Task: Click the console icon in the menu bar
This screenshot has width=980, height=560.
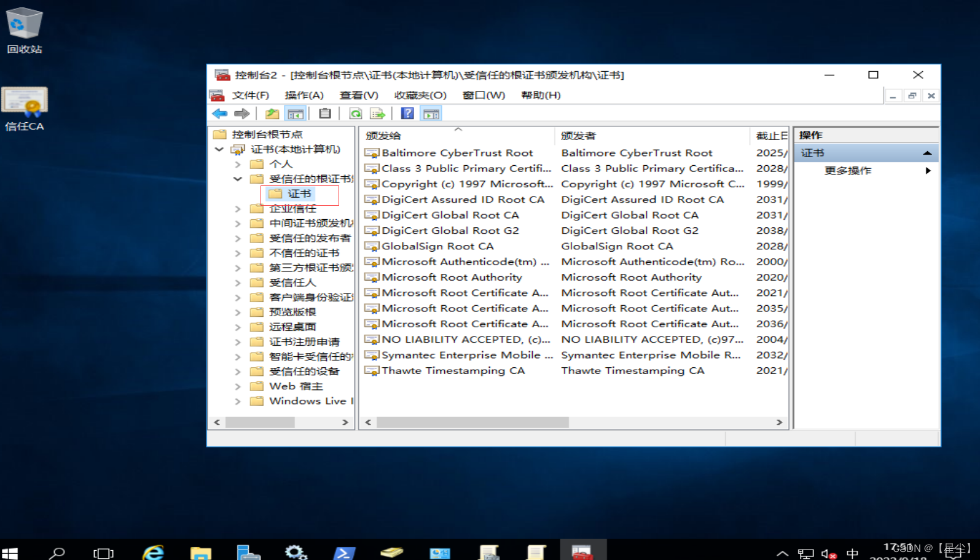Action: 217,95
